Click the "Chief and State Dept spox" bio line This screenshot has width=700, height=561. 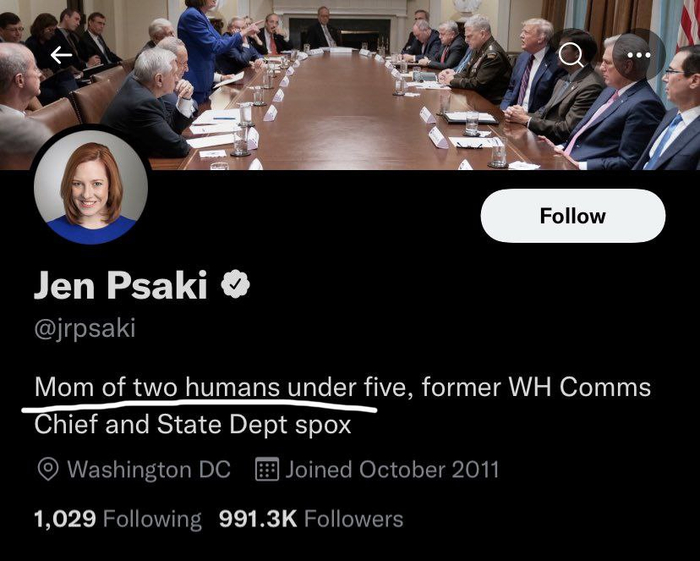click(192, 425)
